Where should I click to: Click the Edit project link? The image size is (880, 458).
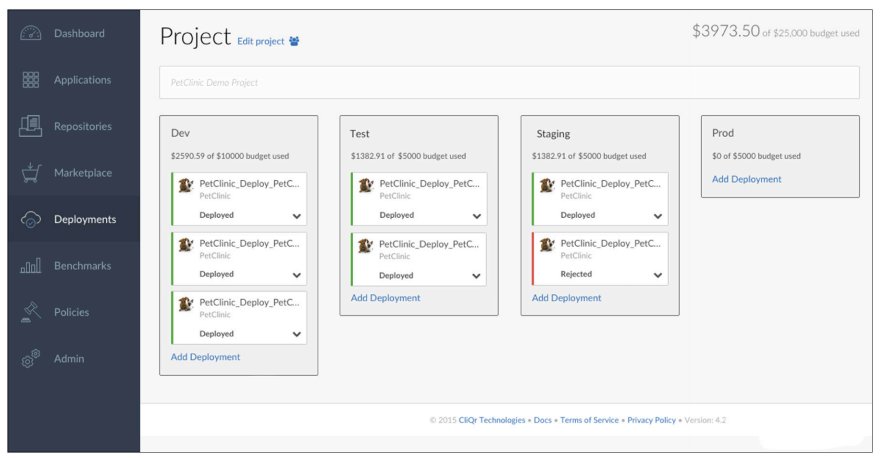[260, 42]
